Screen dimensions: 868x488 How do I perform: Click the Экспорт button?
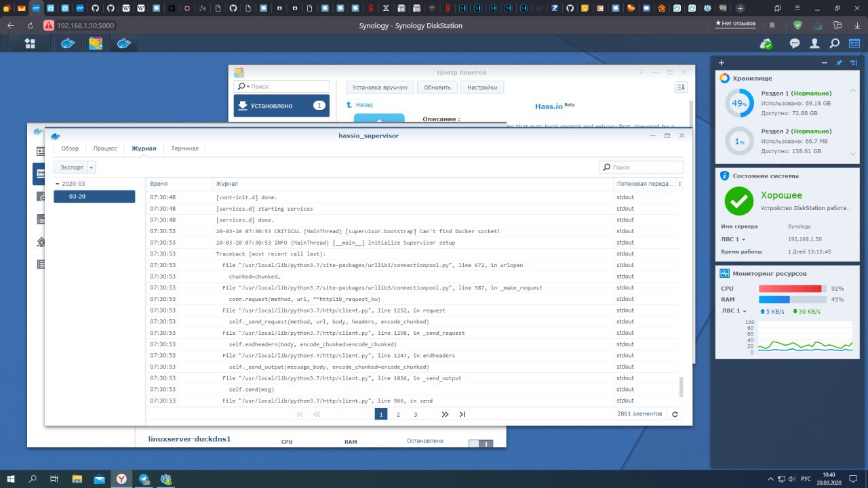[71, 167]
